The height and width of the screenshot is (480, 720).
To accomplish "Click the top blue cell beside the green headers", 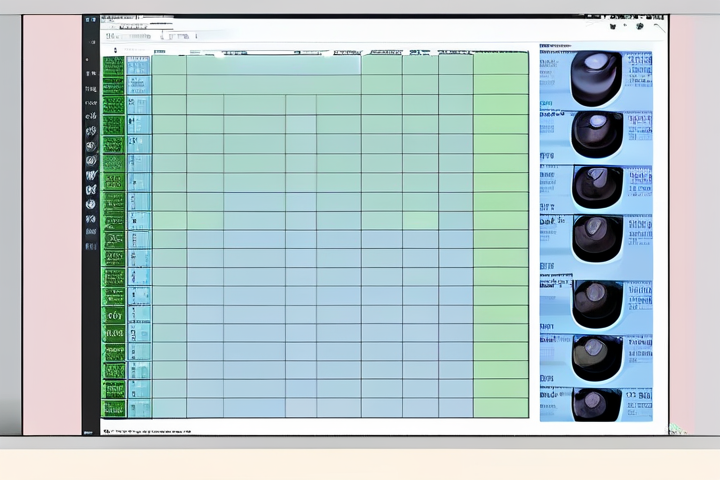I will [x=138, y=66].
